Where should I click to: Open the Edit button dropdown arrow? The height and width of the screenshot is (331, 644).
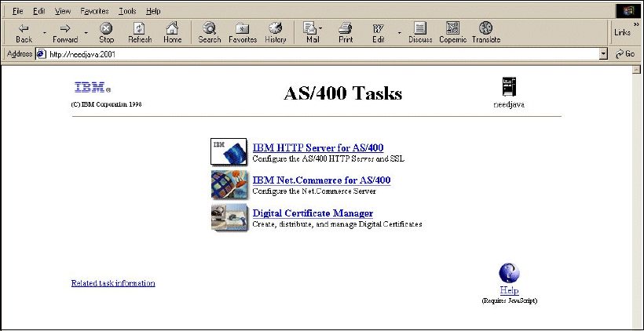[x=399, y=33]
